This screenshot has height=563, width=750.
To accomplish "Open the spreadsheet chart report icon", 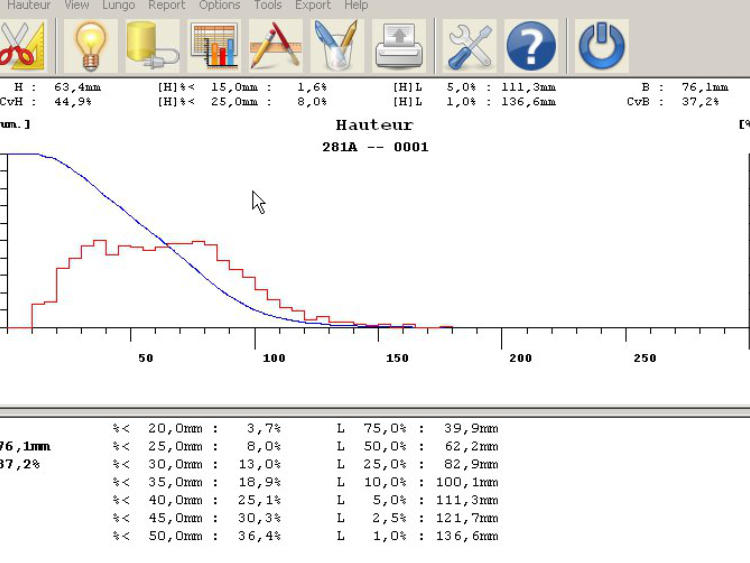I will pyautogui.click(x=214, y=45).
